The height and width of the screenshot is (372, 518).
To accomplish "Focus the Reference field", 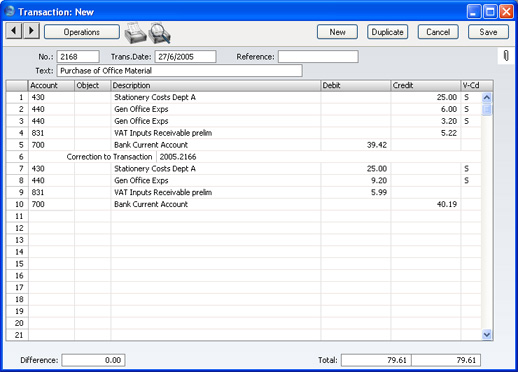I will pyautogui.click(x=318, y=57).
